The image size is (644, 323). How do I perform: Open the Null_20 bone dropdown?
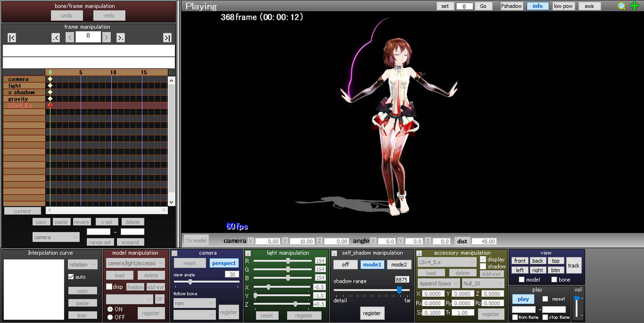[483, 284]
